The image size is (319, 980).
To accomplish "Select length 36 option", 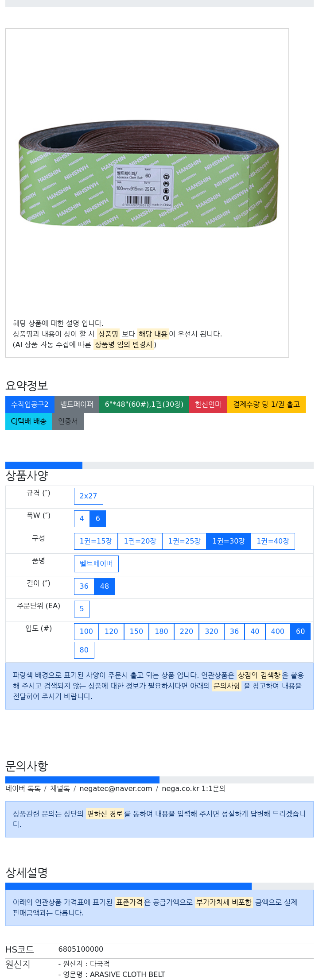I will pyautogui.click(x=84, y=586).
